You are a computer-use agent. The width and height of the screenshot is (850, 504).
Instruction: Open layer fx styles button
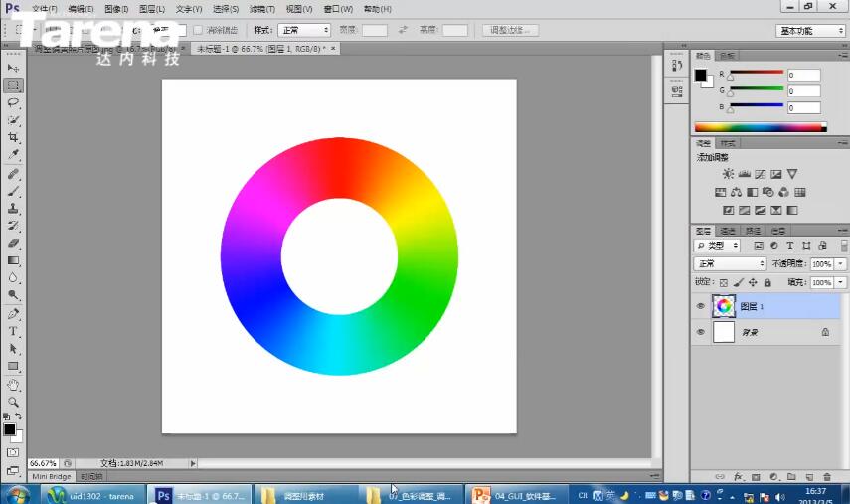[738, 477]
